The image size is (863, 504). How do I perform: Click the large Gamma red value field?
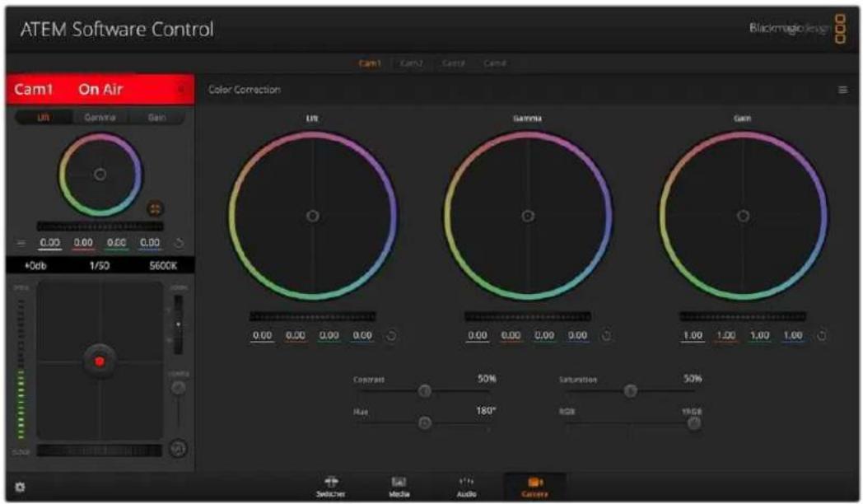511,336
